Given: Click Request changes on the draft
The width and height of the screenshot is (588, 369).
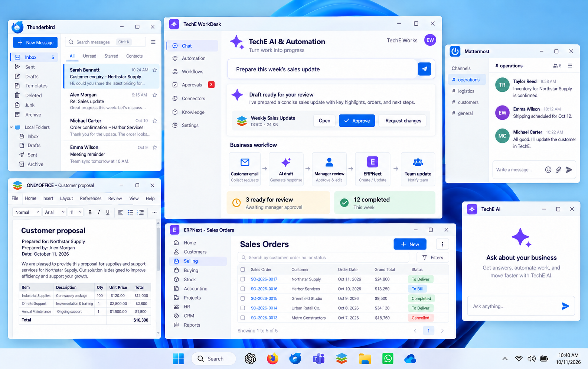Looking at the screenshot, I should (403, 121).
